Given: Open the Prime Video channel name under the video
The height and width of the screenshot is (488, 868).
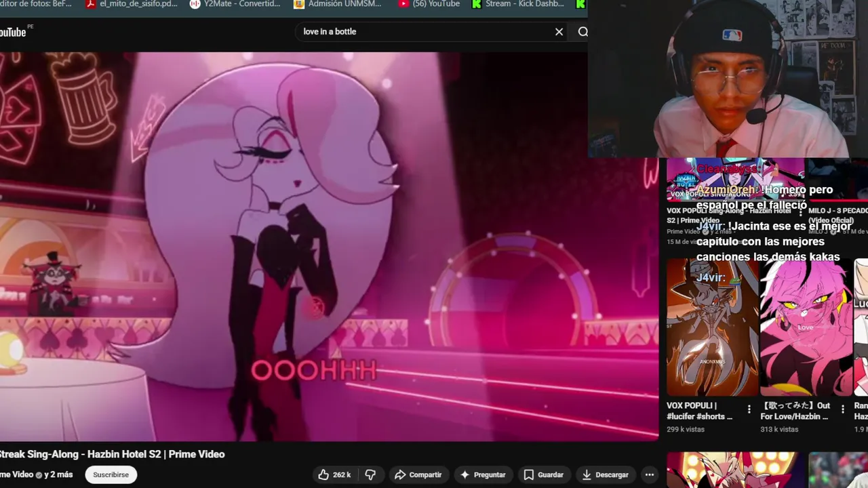Looking at the screenshot, I should click(16, 474).
